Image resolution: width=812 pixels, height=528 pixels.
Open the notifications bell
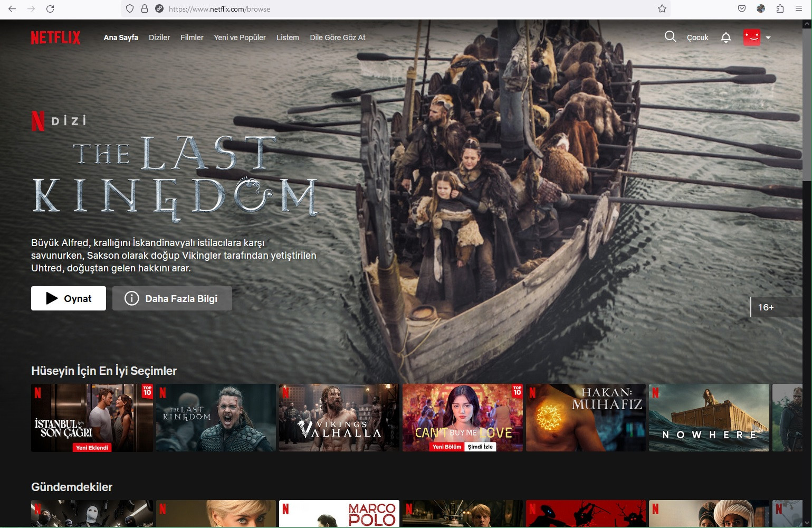coord(726,37)
